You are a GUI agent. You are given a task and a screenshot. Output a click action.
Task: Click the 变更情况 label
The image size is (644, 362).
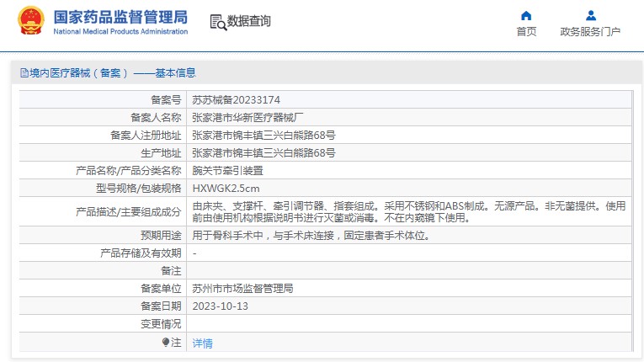coord(161,324)
